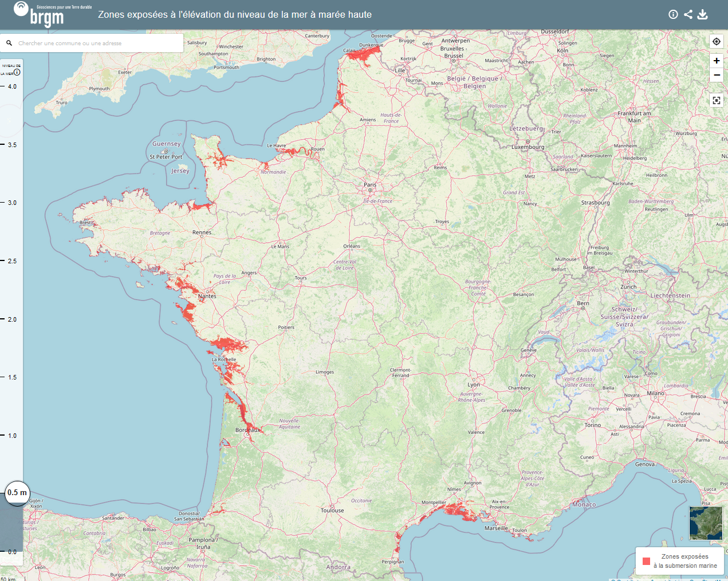The height and width of the screenshot is (581, 728).
Task: Click the 'Clermont-Ferrand' label on the map
Action: tap(400, 372)
